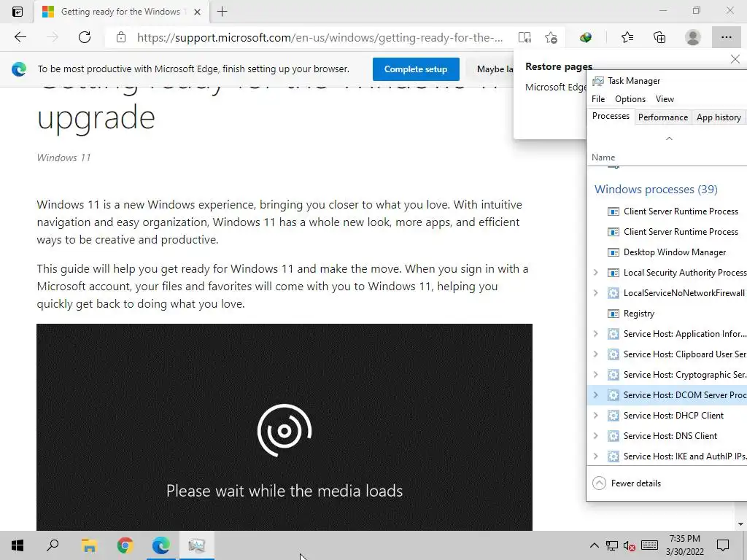747x560 pixels.
Task: Open Edge tab actions menu icon
Action: pyautogui.click(x=18, y=12)
